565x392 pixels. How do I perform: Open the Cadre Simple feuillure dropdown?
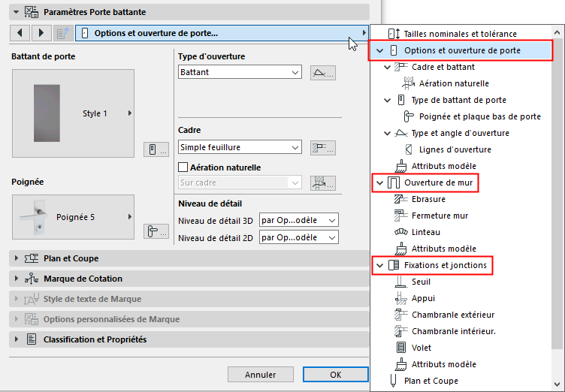coord(240,147)
